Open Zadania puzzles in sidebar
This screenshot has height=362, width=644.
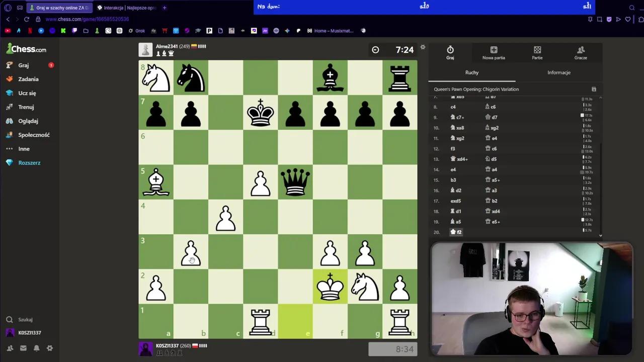click(28, 79)
